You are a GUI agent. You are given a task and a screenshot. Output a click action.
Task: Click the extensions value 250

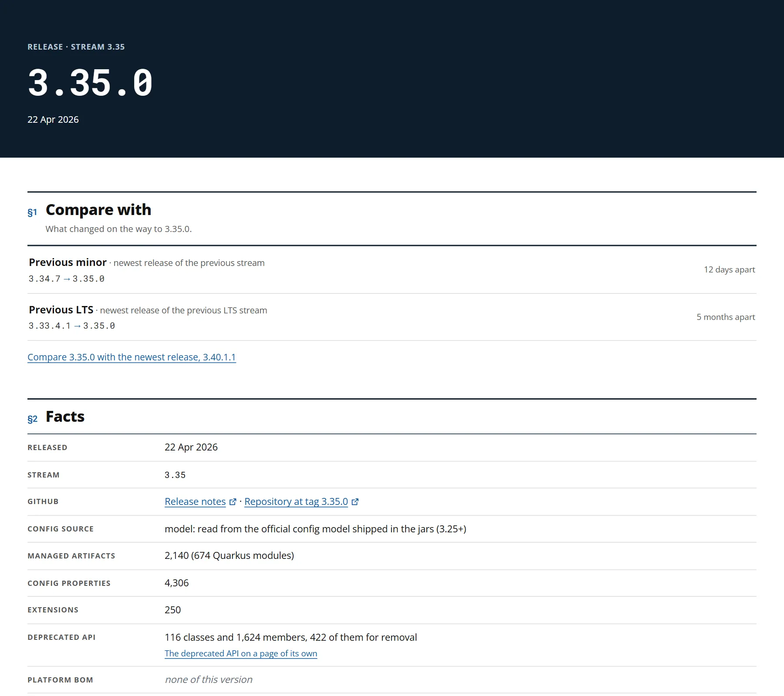pos(173,610)
